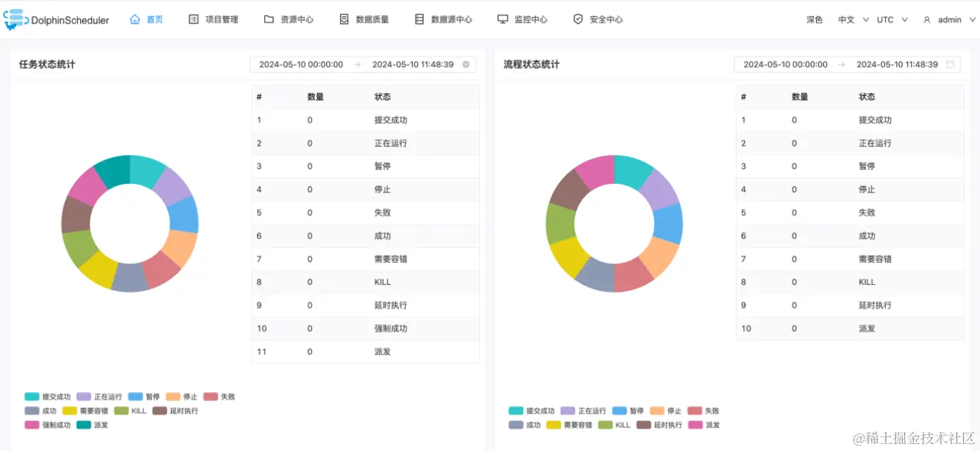
Task: Click 任务状态统计 start date 2024-05-10 00:00:00
Action: tap(301, 64)
